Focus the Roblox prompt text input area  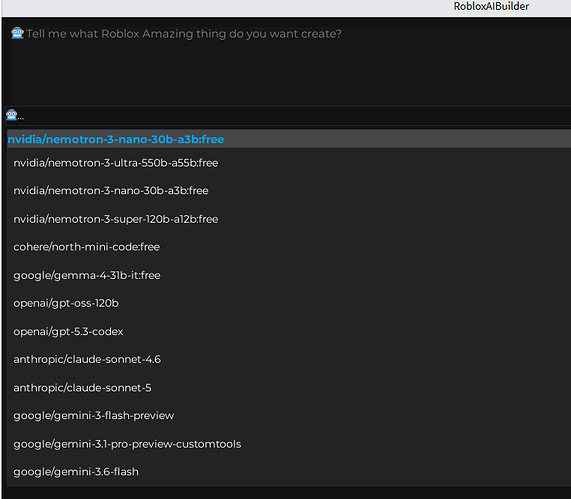(x=291, y=66)
